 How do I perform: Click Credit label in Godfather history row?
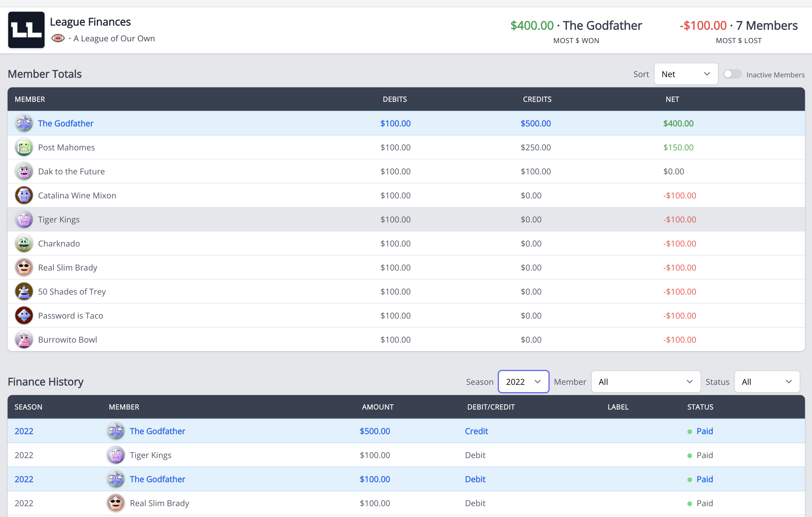click(476, 431)
